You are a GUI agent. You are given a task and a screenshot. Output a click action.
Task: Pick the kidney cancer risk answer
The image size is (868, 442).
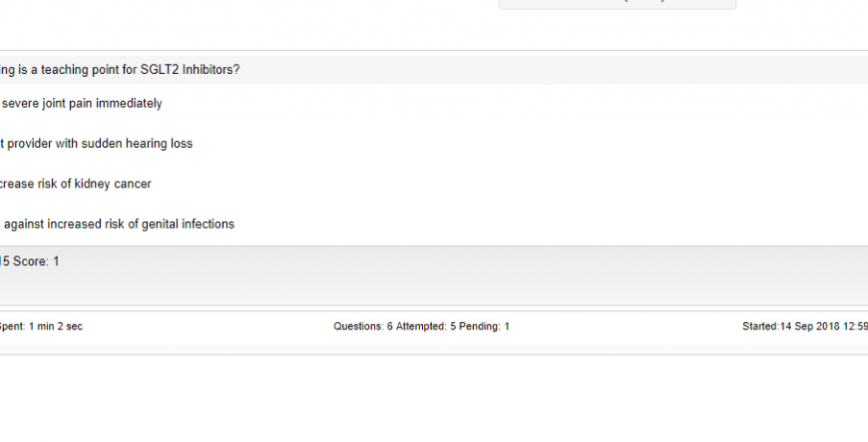(x=75, y=184)
